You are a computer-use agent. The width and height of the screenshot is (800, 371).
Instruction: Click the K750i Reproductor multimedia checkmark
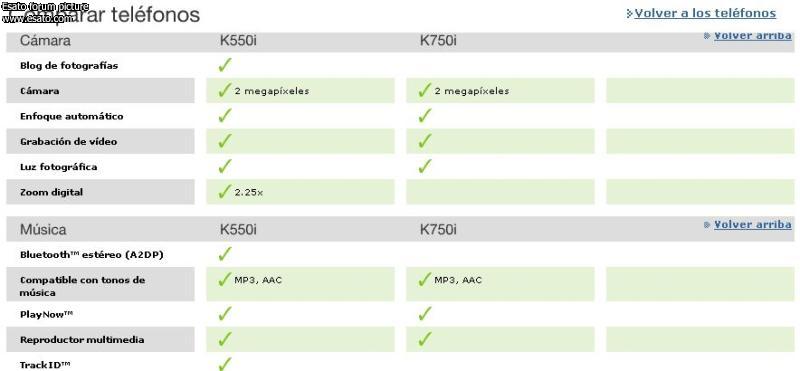point(424,339)
